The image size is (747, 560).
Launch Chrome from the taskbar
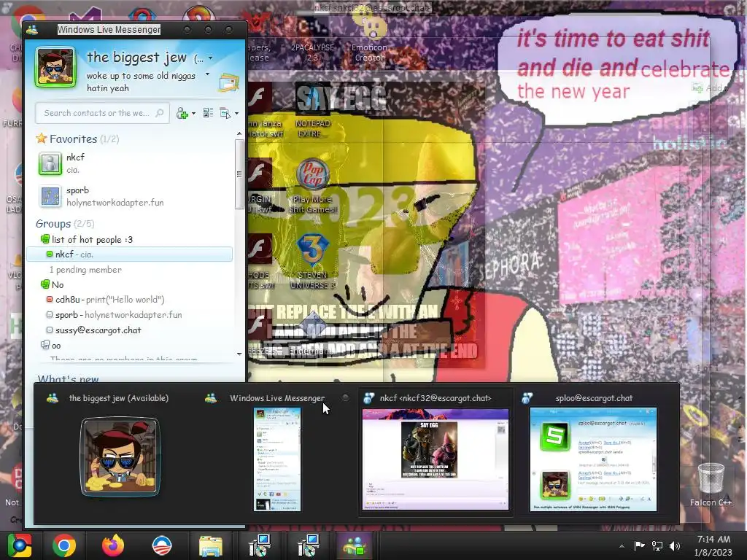coord(64,545)
